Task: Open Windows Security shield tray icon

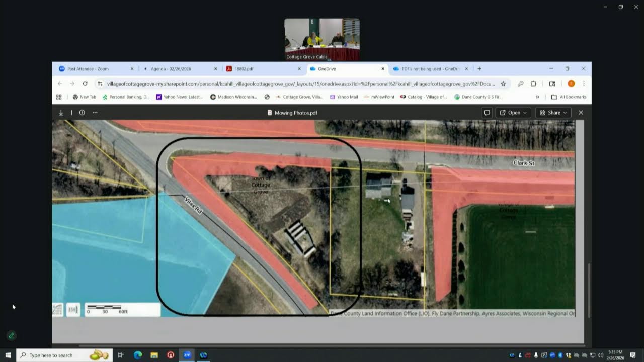Action: (x=568, y=355)
